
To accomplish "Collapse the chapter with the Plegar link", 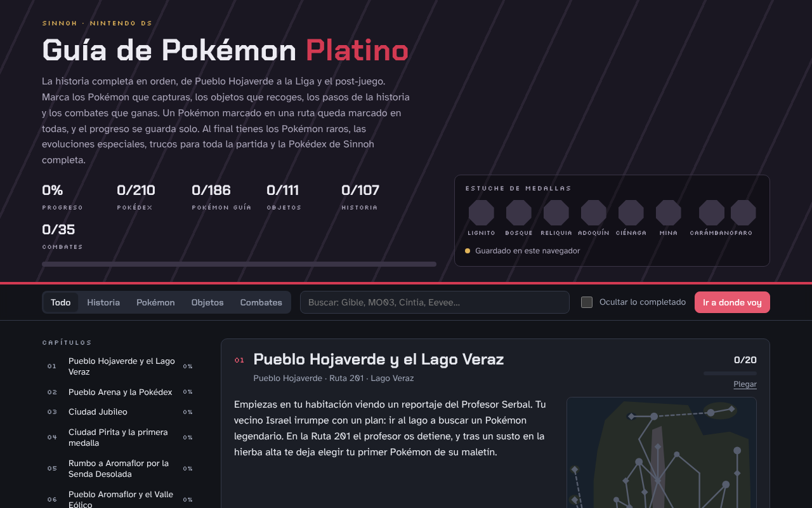I will point(745,384).
